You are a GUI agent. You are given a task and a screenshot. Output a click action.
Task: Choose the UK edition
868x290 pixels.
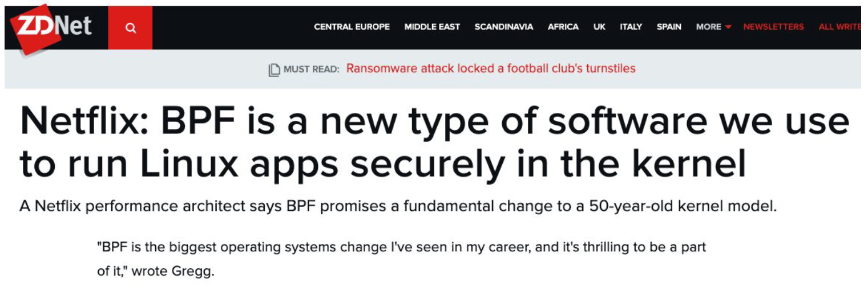(599, 27)
